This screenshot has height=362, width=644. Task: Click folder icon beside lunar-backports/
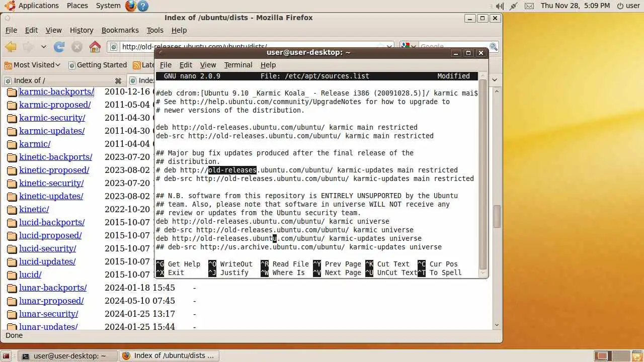pos(12,288)
